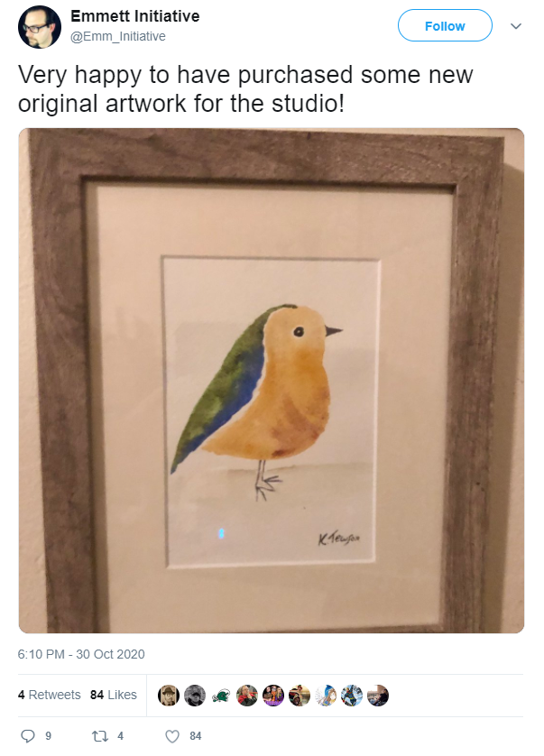
Task: View the 4 Retweets list
Action: 50,695
